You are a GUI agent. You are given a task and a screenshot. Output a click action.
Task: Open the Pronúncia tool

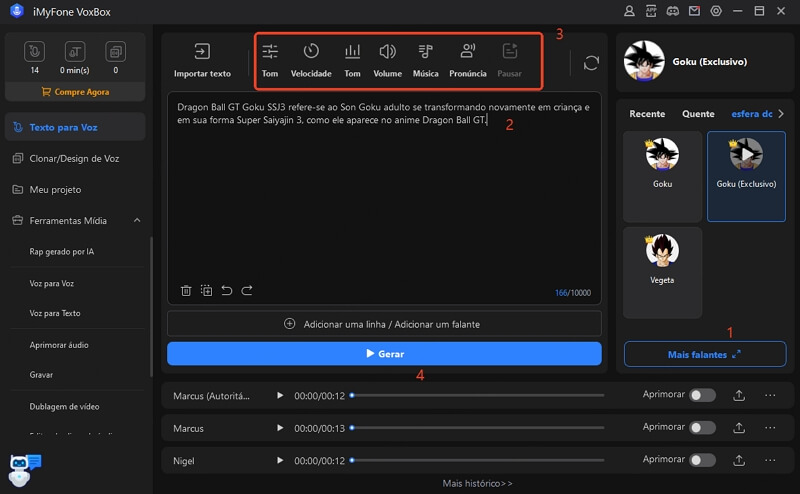[467, 61]
